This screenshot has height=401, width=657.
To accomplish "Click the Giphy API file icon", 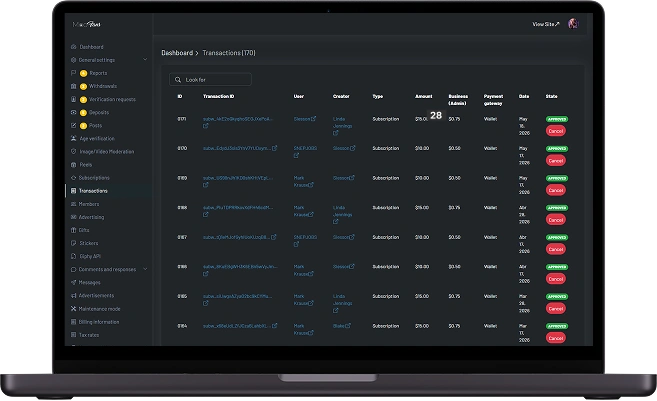I will point(74,256).
